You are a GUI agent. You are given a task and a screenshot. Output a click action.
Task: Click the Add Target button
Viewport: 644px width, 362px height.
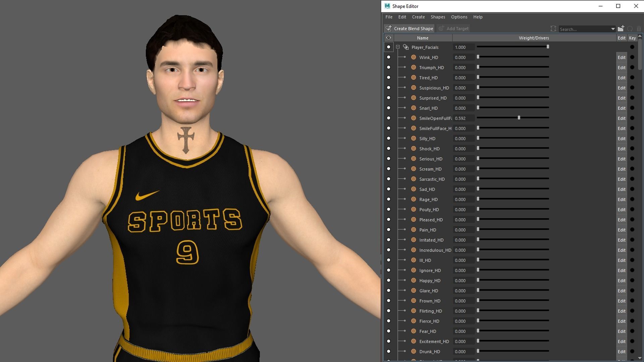pos(453,28)
